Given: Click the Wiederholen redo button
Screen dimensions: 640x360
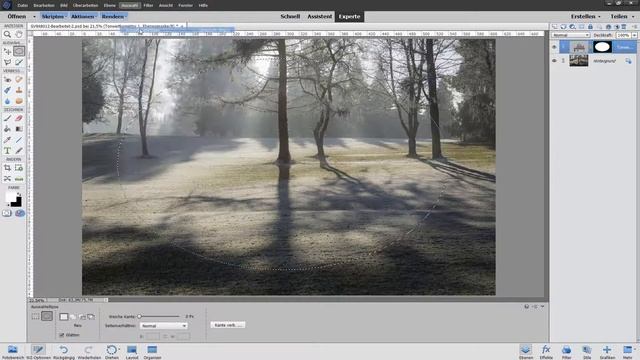Looking at the screenshot, I should coord(89,352).
